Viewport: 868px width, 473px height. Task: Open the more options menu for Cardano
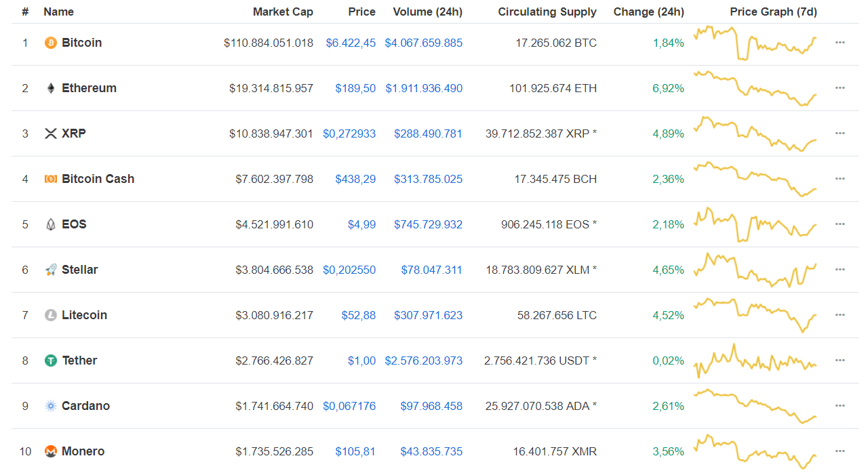(840, 405)
